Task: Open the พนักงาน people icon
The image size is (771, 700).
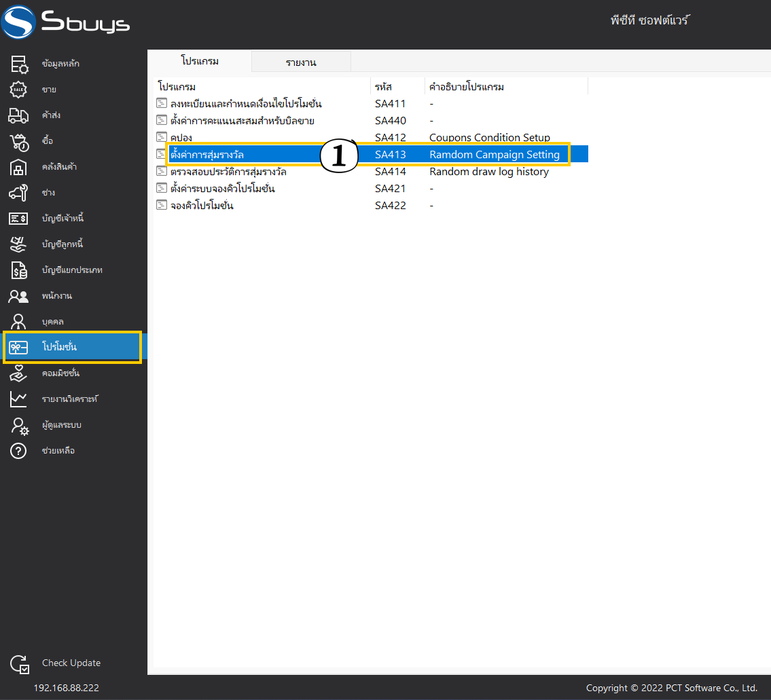Action: (x=18, y=296)
